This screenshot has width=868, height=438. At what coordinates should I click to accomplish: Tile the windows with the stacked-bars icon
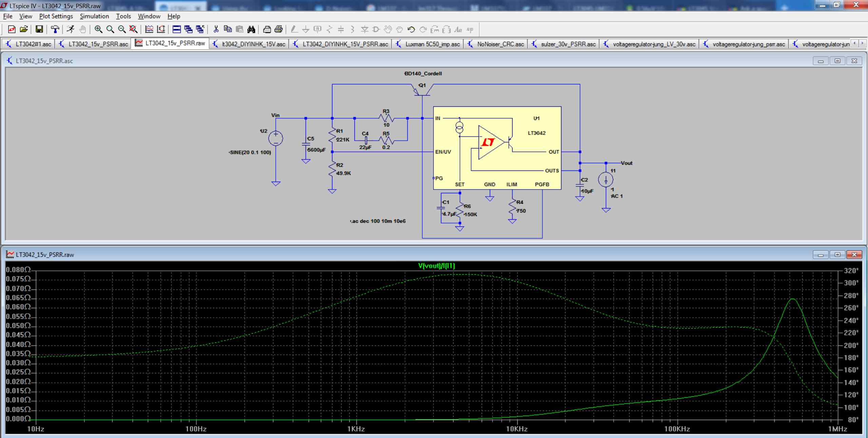(x=177, y=29)
